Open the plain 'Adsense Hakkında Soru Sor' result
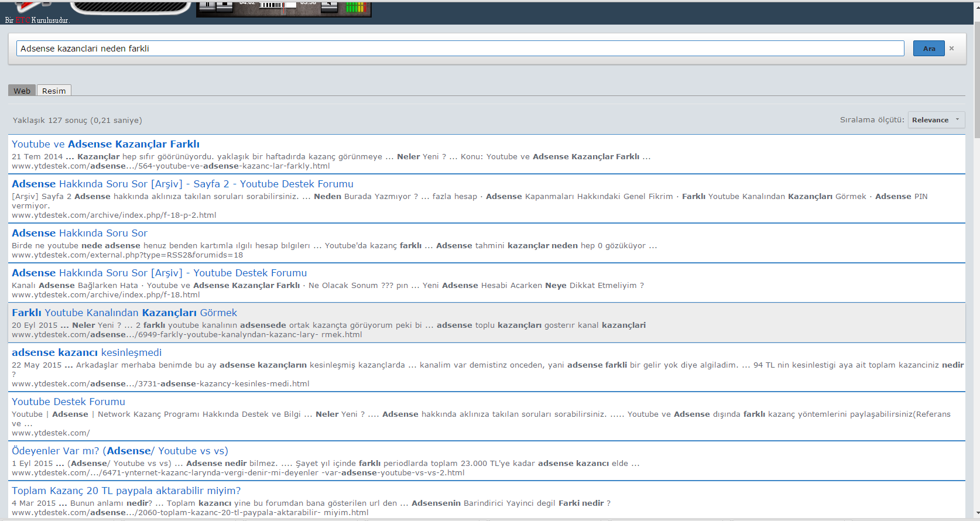980x521 pixels. pos(80,233)
